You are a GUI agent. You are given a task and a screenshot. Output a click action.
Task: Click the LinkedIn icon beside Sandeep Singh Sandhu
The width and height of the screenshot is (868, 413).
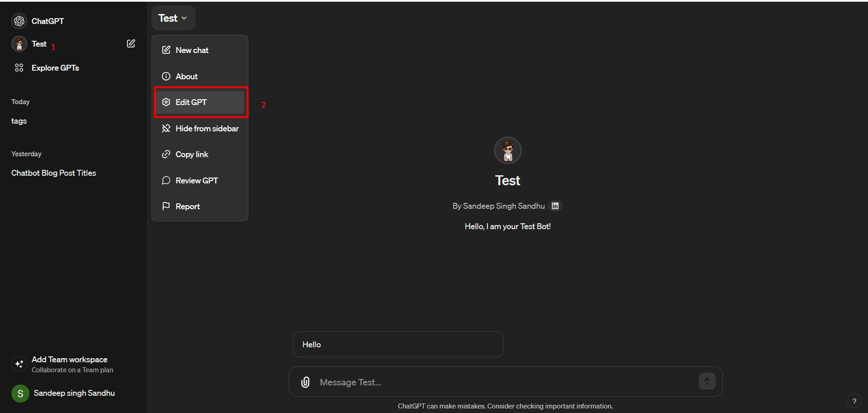pyautogui.click(x=555, y=206)
